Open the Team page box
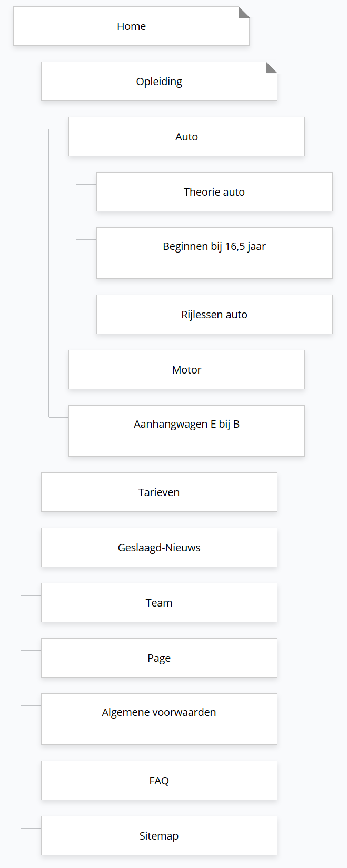This screenshot has height=868, width=347. pos(159,603)
